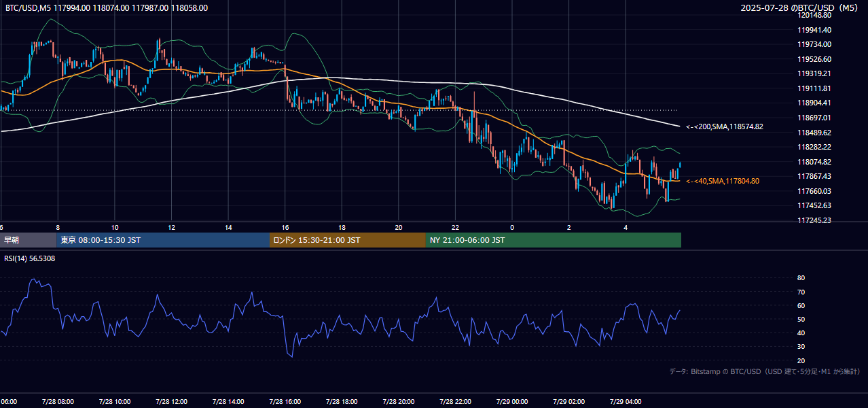Click the 7/28 22:00 time axis label

click(x=455, y=402)
